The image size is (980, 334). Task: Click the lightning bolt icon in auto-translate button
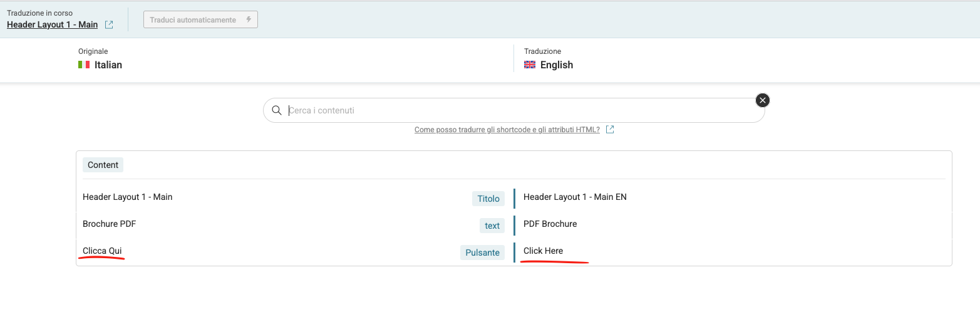click(x=249, y=19)
